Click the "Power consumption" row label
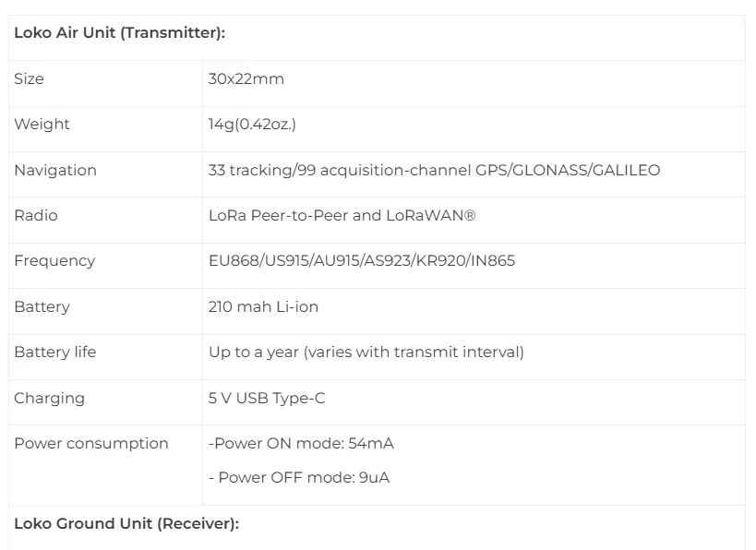This screenshot has height=550, width=756. [x=91, y=443]
